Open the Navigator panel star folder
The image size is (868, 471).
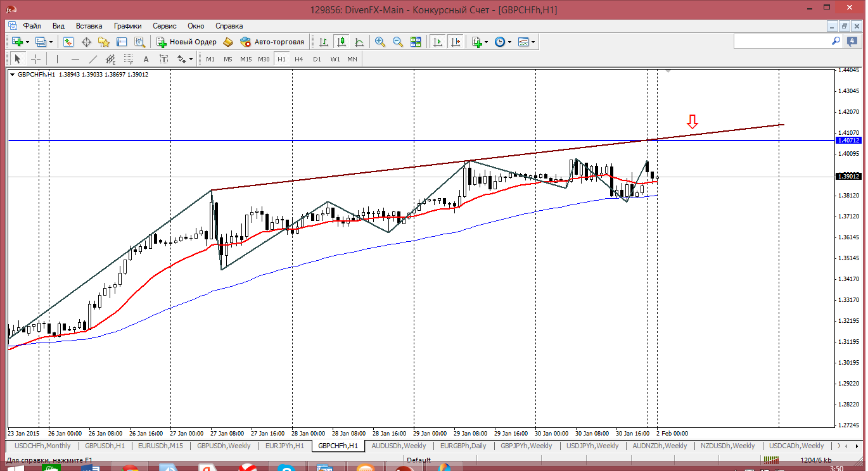pos(104,42)
